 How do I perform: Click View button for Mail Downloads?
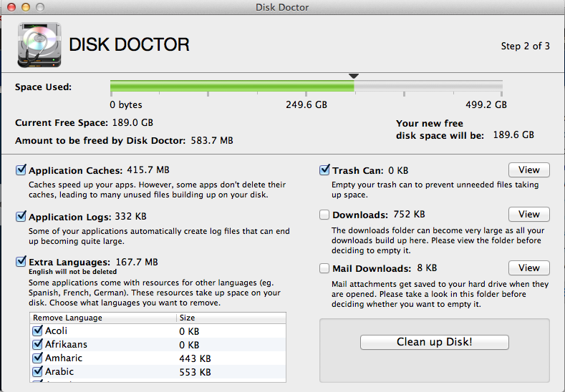click(x=529, y=268)
